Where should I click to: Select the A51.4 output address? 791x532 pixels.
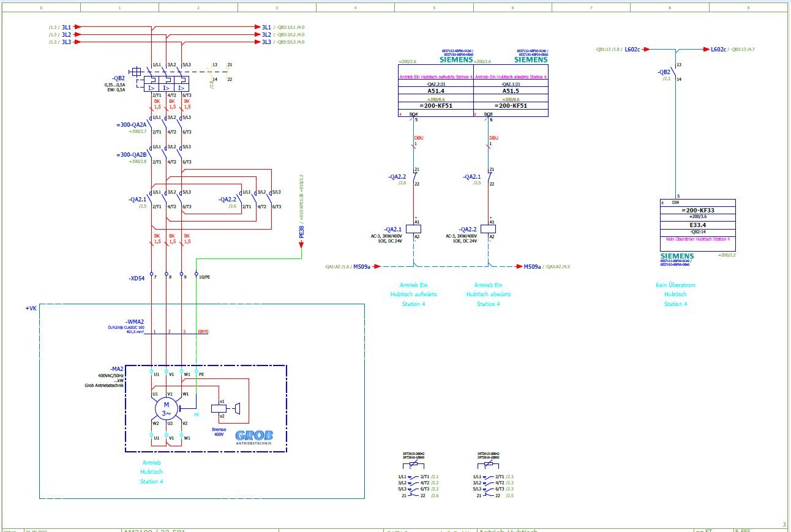pos(436,91)
